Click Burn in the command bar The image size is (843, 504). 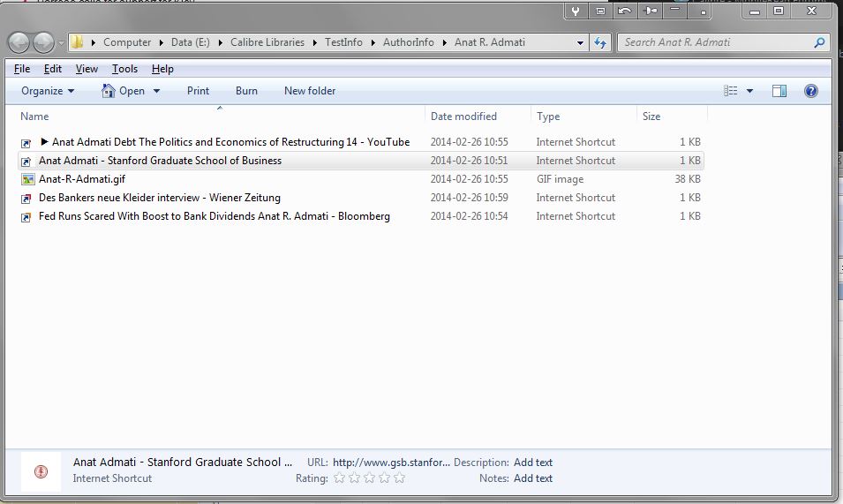[246, 91]
